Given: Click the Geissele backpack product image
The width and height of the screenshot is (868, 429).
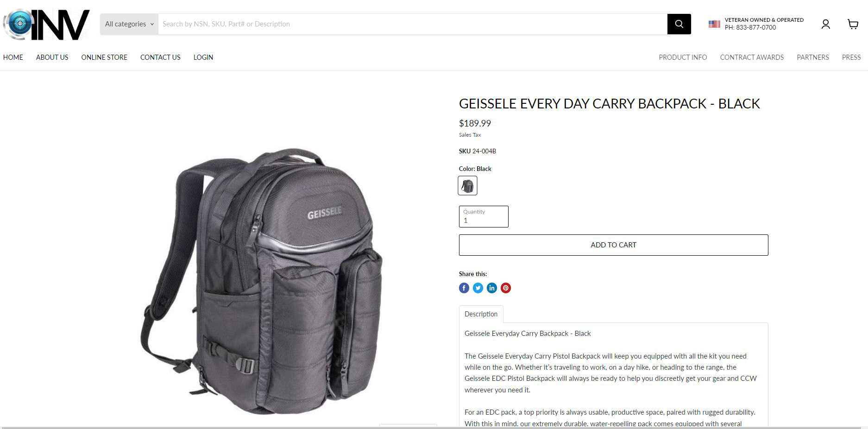Looking at the screenshot, I should (262, 281).
